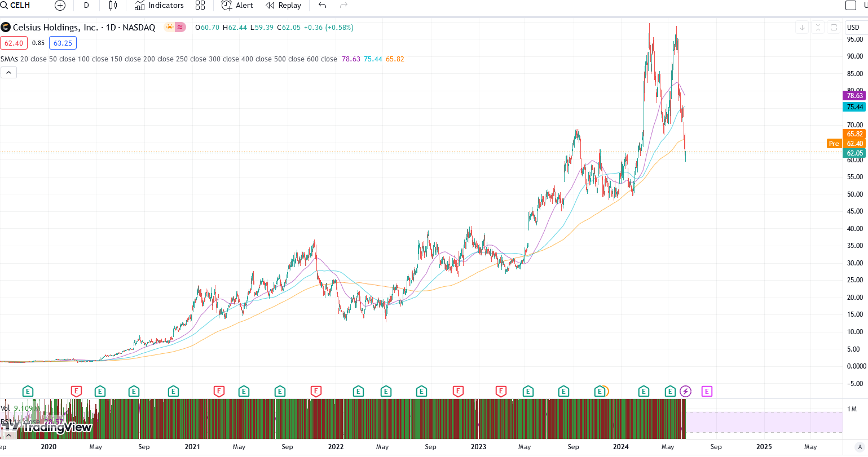Viewport: 868px width, 457px height.
Task: Click the Celsius Holdings logo icon
Action: 6,27
